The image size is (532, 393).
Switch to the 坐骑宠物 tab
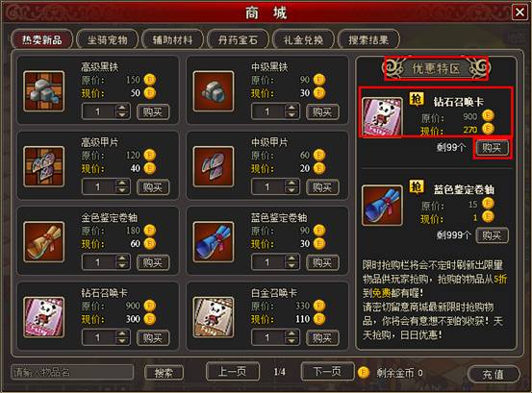107,39
